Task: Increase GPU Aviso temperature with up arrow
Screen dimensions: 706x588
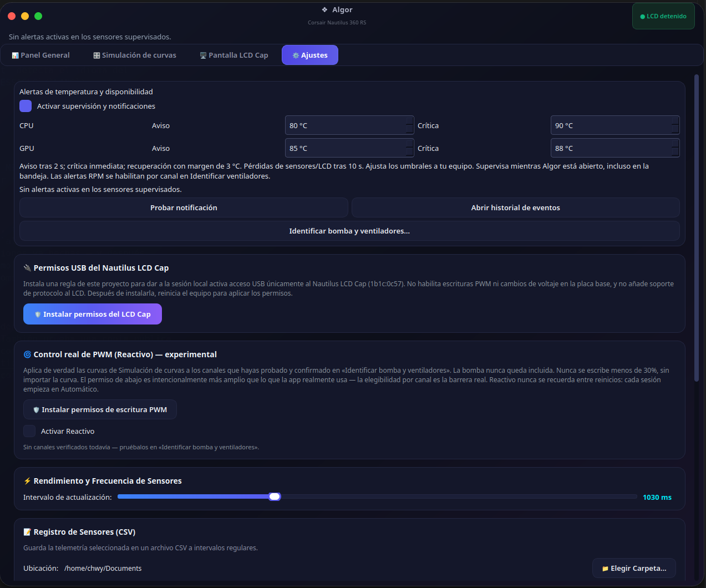Action: [x=410, y=143]
